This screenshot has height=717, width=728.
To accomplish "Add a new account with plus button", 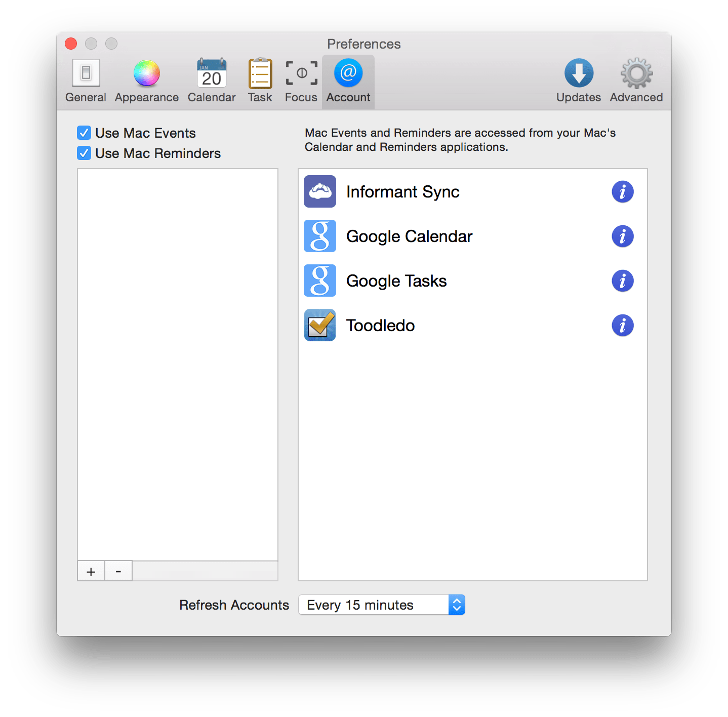I will pos(91,571).
